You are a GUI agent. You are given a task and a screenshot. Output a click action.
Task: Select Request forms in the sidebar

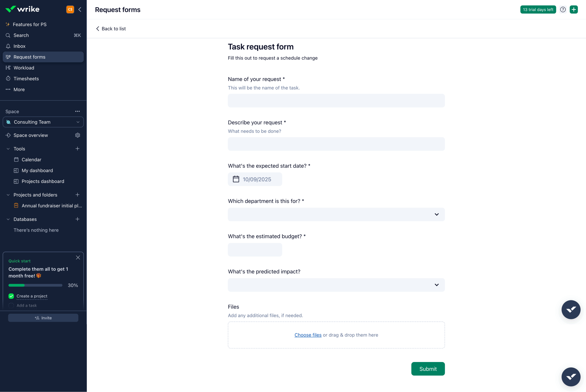tap(30, 57)
